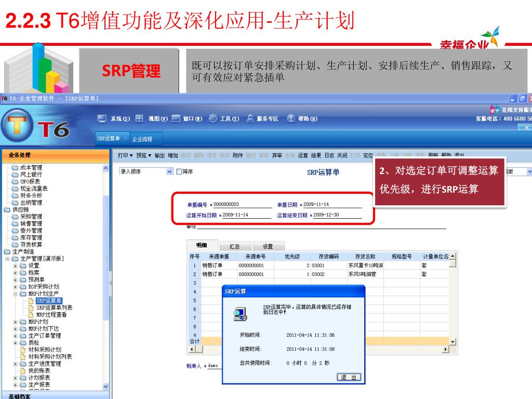
Task: Select cell 东风5吨油管 in row 2
Action: click(365, 274)
